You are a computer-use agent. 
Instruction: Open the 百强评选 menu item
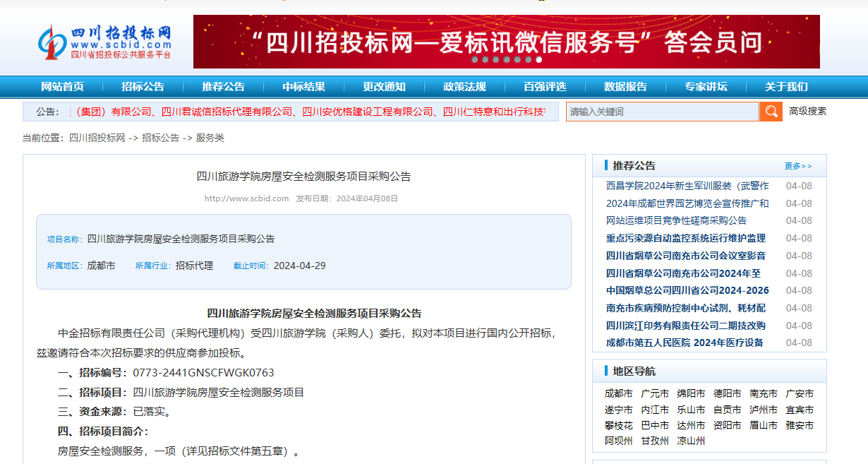pyautogui.click(x=545, y=87)
